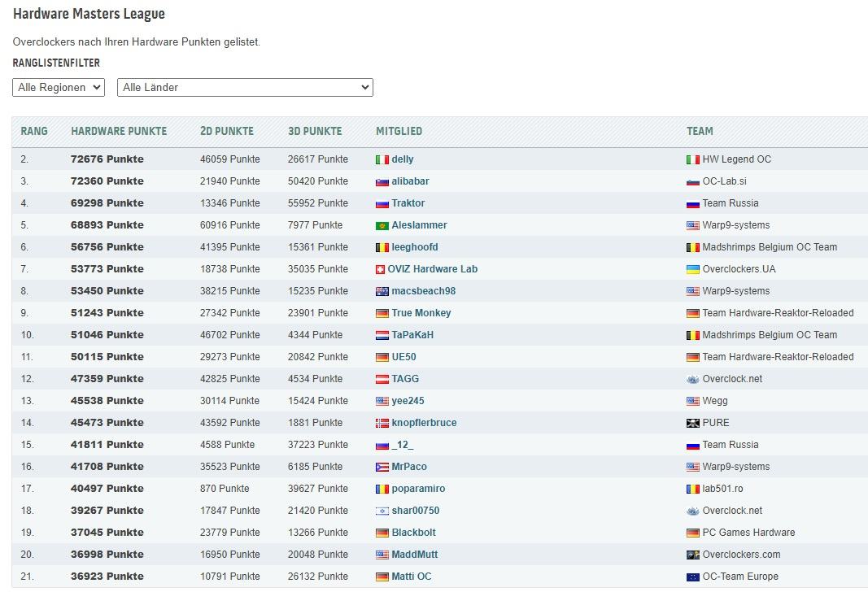Click the value 1881 Punkte
The image size is (868, 592).
pyautogui.click(x=315, y=423)
